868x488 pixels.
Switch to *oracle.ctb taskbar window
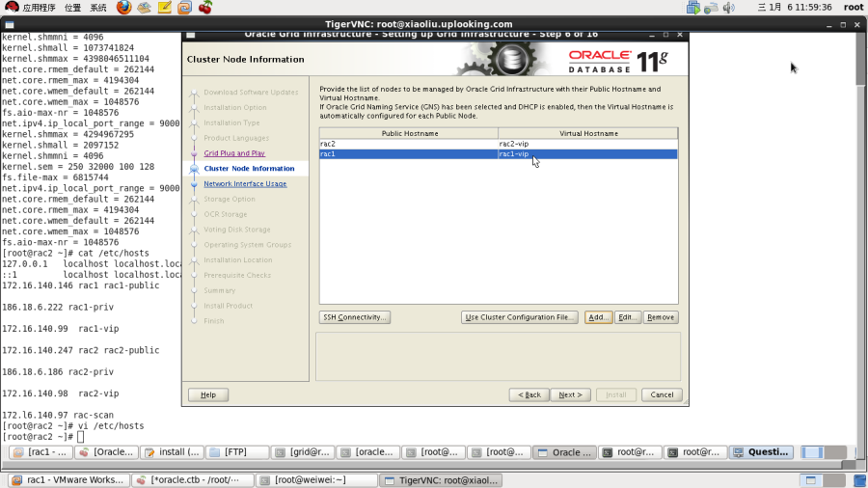(x=193, y=480)
